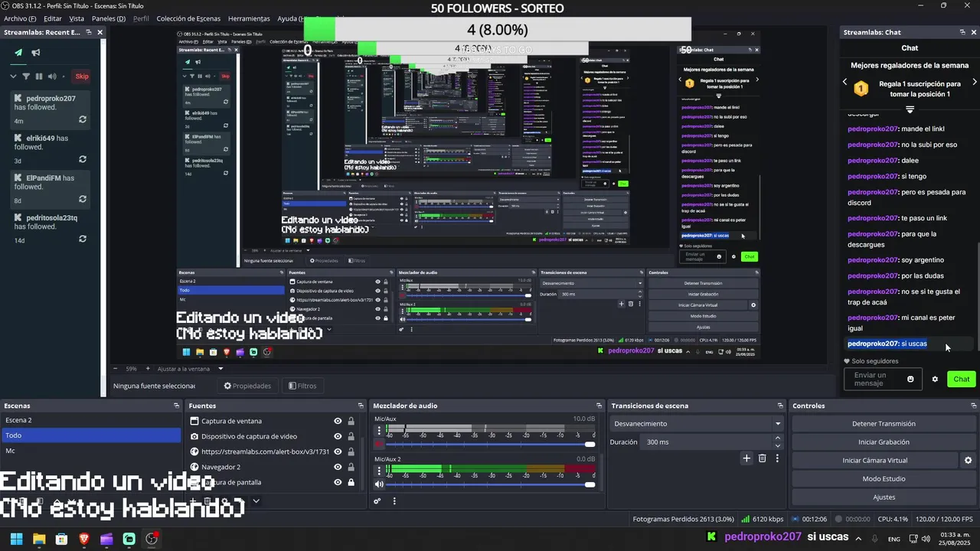Float the Streamlabs Chat dock
The image size is (980, 551).
click(962, 32)
